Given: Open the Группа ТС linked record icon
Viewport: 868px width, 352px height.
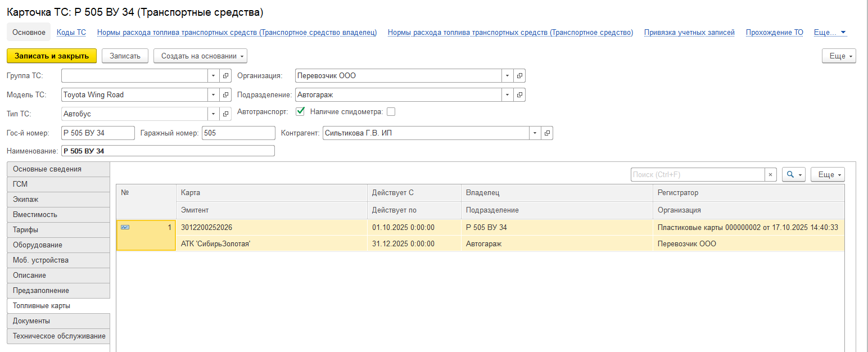Looking at the screenshot, I should pyautogui.click(x=225, y=76).
